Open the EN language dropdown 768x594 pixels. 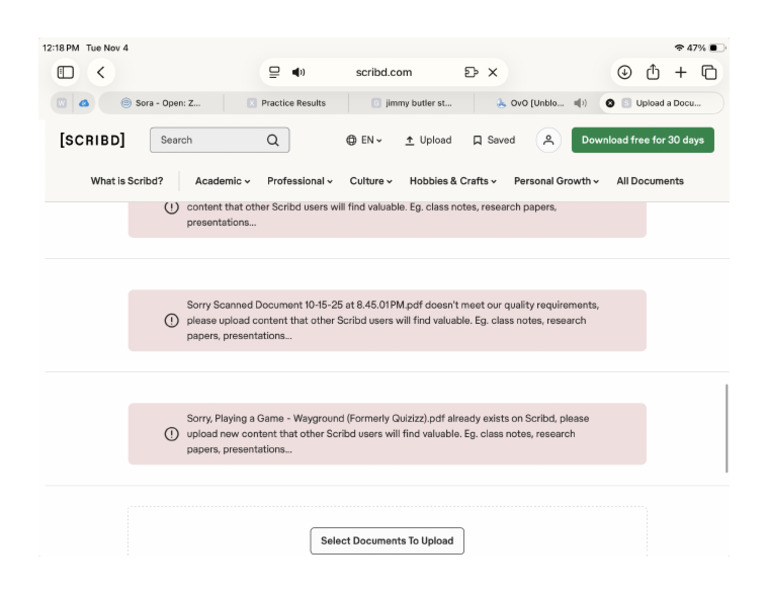364,140
